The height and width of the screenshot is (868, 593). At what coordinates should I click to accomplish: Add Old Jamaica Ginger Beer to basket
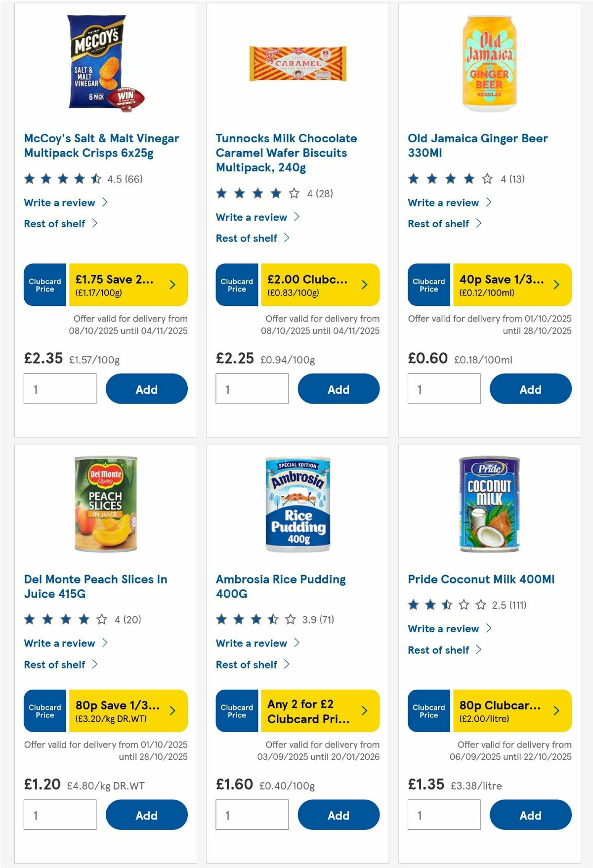[x=530, y=389]
